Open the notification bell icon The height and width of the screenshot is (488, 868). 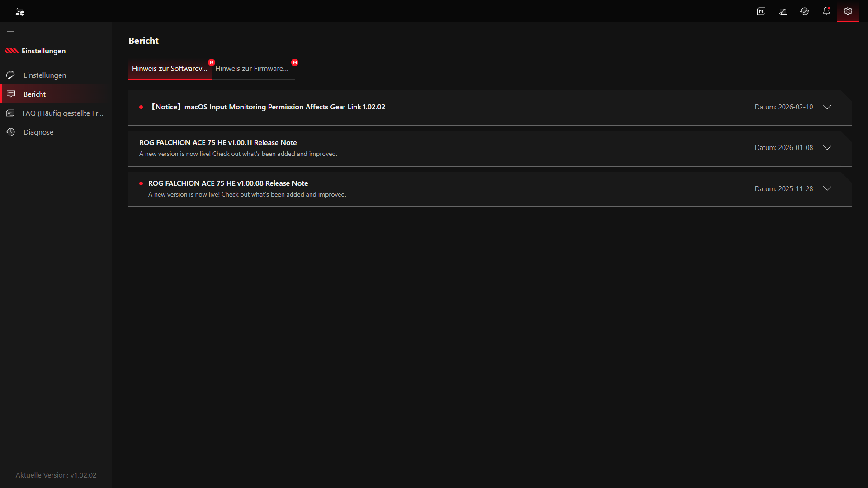(x=826, y=11)
